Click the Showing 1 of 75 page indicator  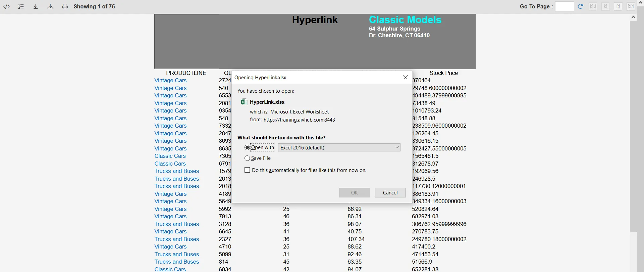pos(94,6)
